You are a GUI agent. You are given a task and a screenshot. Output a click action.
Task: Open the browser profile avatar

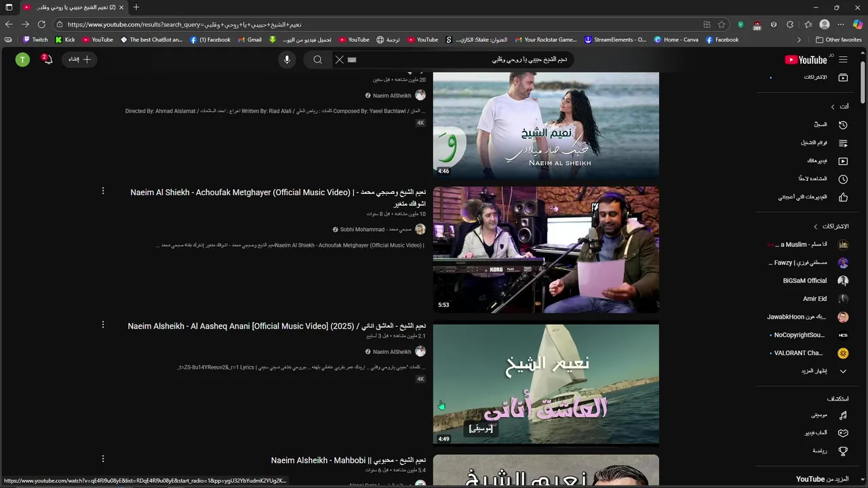tap(825, 24)
